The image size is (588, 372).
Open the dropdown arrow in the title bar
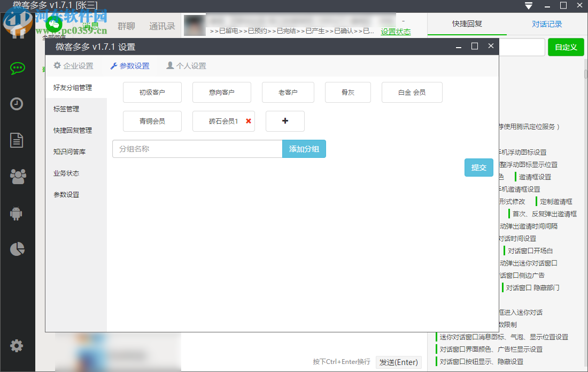[528, 6]
